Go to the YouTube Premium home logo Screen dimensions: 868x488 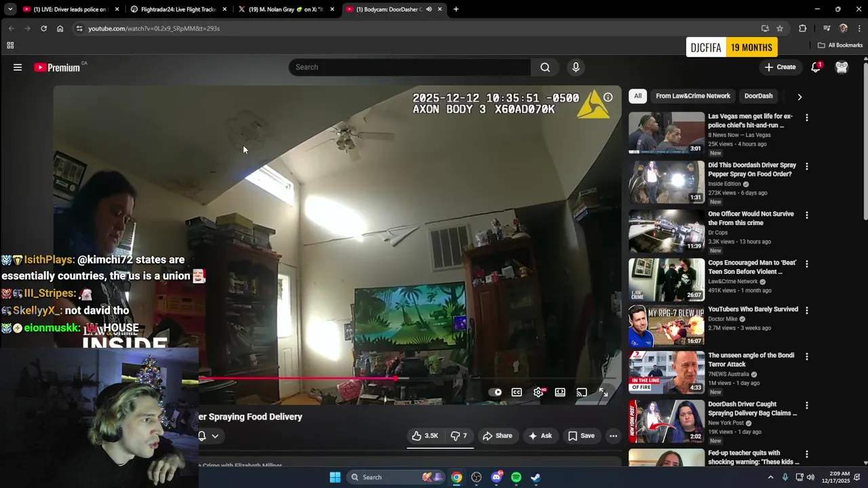(x=57, y=67)
